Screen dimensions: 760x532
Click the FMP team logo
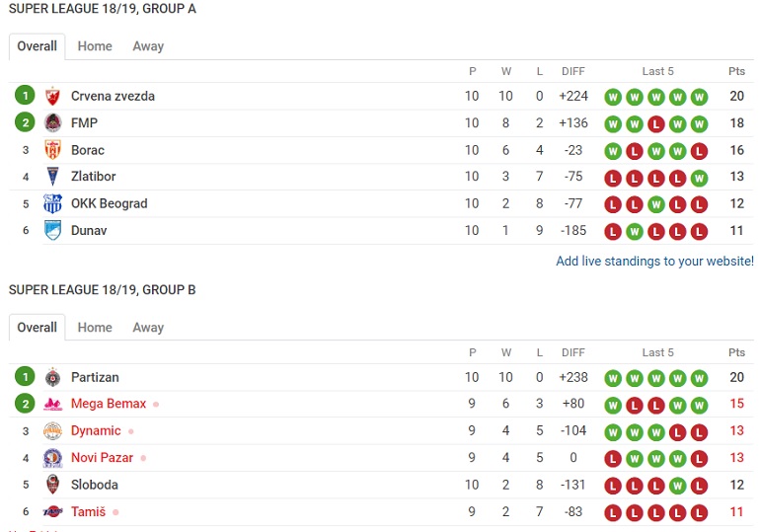(x=53, y=123)
